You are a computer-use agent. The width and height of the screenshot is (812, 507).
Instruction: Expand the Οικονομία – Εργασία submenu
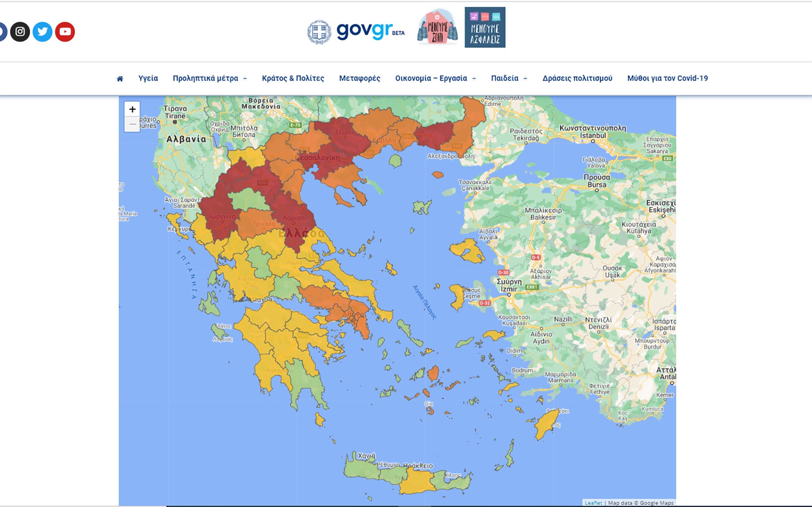pos(474,79)
